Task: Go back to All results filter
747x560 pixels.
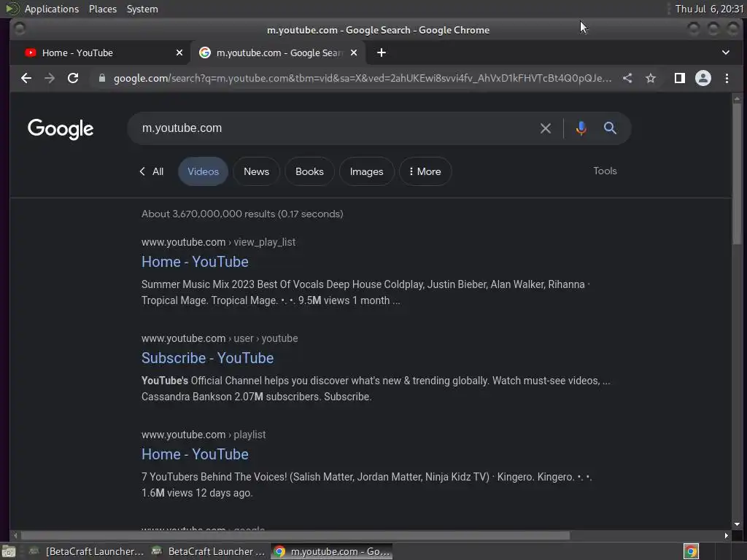Action: coord(151,171)
